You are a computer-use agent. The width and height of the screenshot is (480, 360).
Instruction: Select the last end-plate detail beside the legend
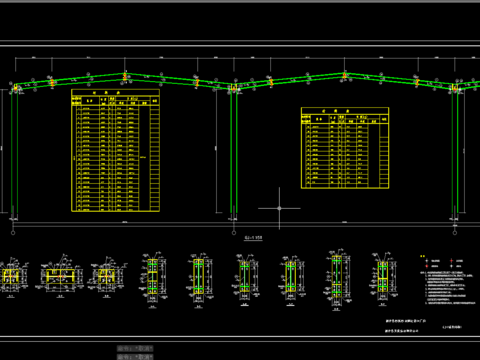coord(383,278)
